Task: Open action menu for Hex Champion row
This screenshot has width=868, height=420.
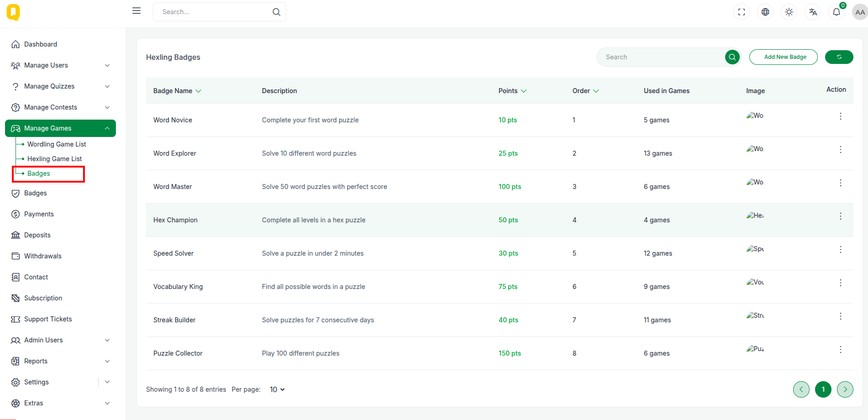Action: 840,216
